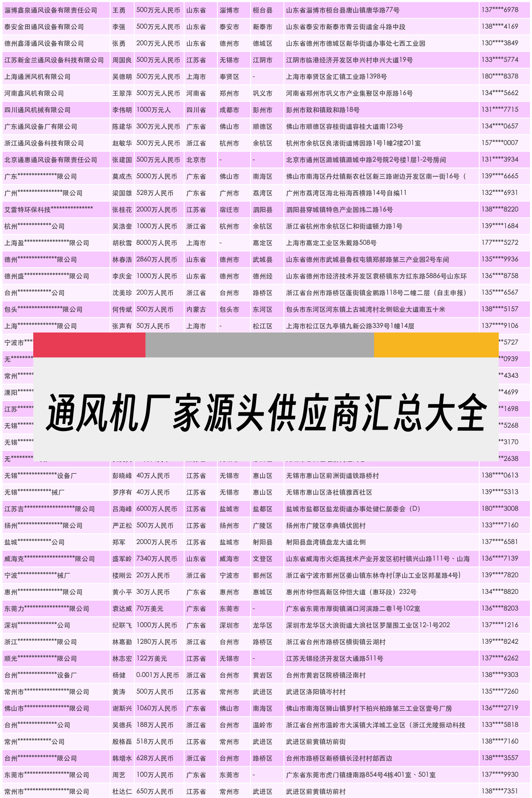The height and width of the screenshot is (798, 532).
Task: Select contact name 杜达仁
Action: [122, 791]
